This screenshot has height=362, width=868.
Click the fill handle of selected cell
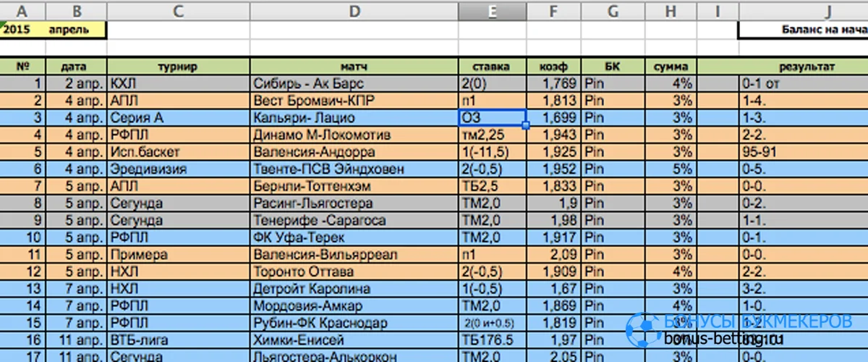[526, 125]
